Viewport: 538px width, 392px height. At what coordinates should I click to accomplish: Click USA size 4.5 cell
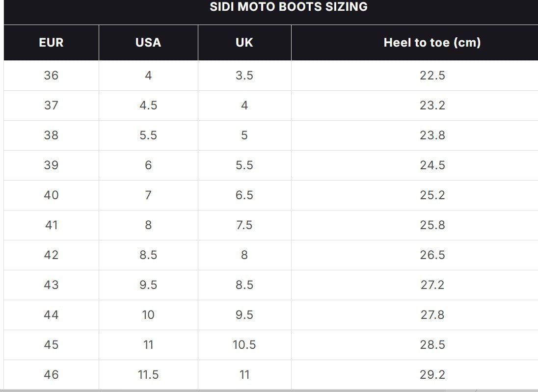pyautogui.click(x=148, y=105)
